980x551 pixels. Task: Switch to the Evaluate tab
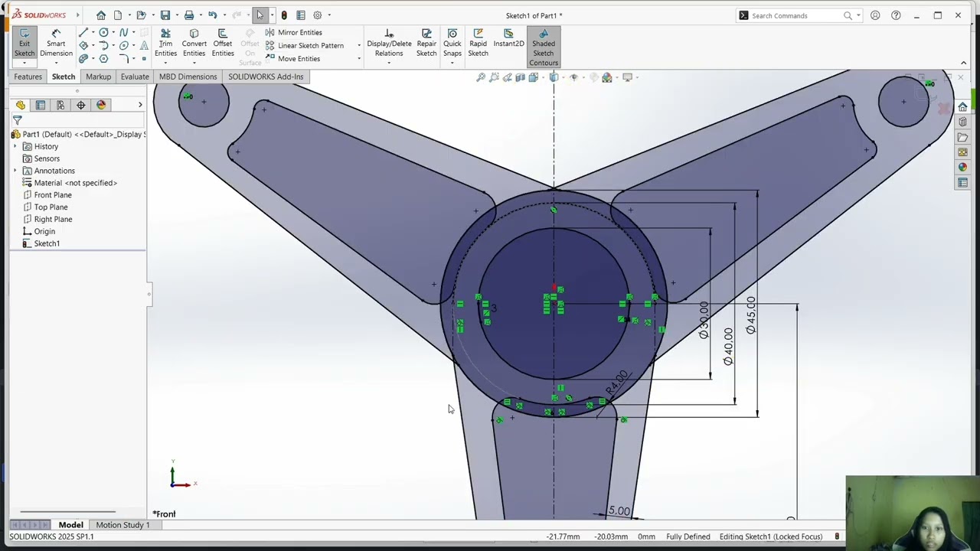point(135,77)
